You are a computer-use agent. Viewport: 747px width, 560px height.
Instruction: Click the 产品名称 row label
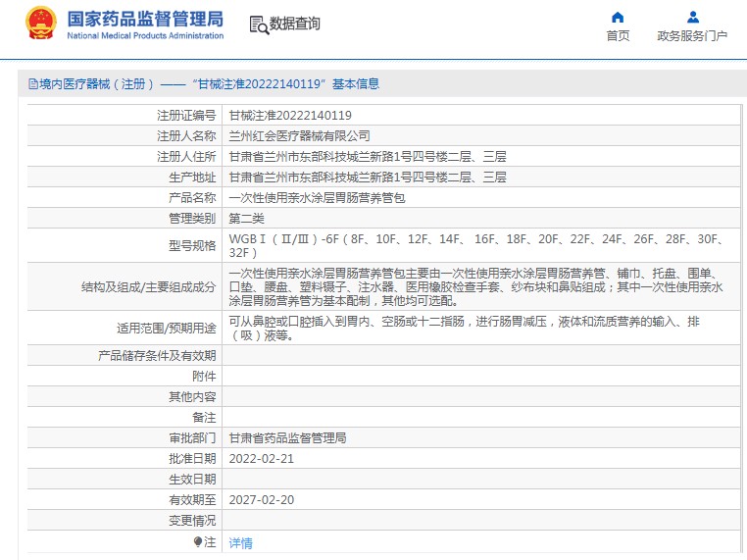point(192,198)
